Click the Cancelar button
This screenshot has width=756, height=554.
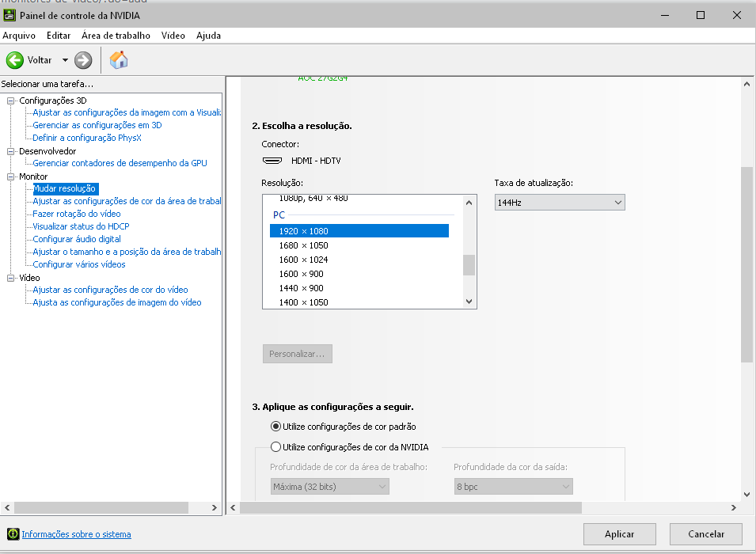706,533
